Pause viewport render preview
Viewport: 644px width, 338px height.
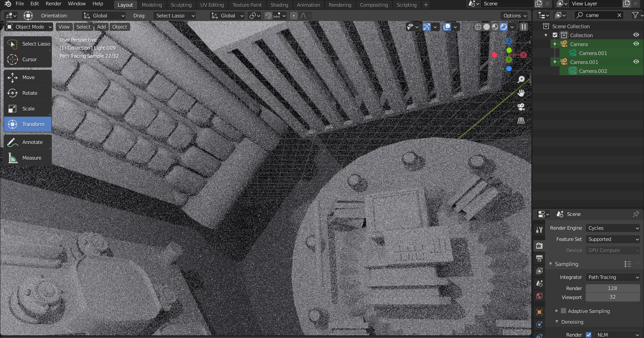pyautogui.click(x=524, y=27)
